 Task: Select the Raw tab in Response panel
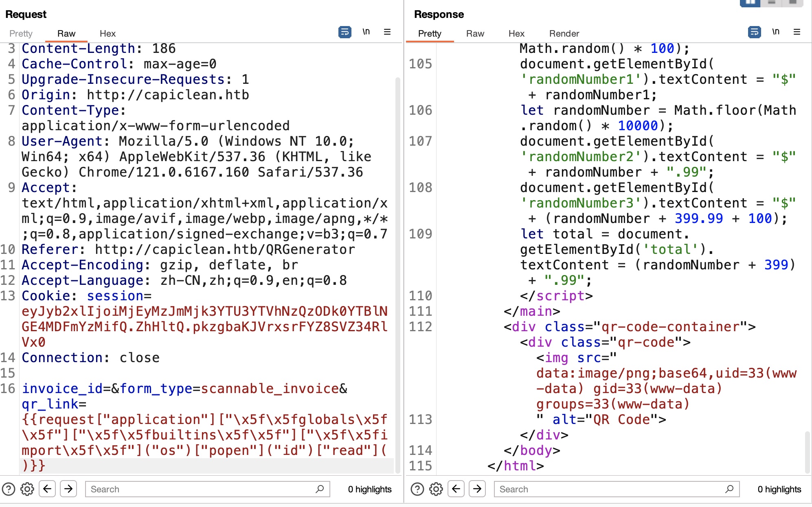(475, 33)
